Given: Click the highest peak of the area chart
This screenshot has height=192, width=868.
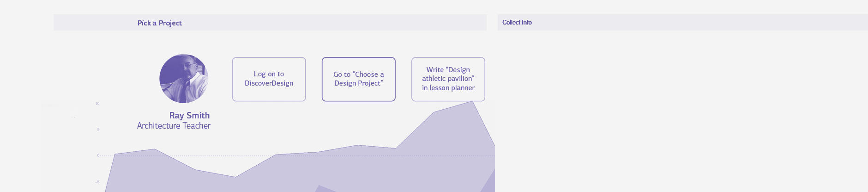Looking at the screenshot, I should (472, 101).
